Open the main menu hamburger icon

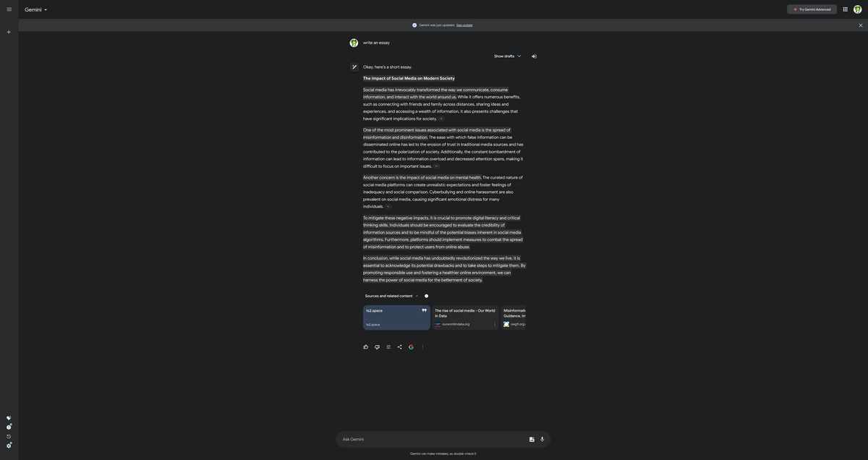(x=9, y=9)
